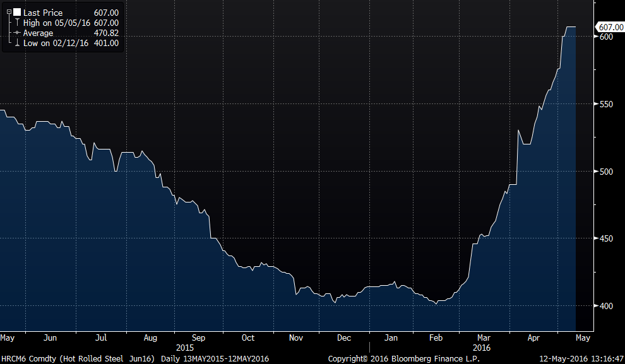Screen dimensions: 625x364
Task: Click the Daily 13MAY2015-12MAY2016 date range
Action: tap(215, 358)
